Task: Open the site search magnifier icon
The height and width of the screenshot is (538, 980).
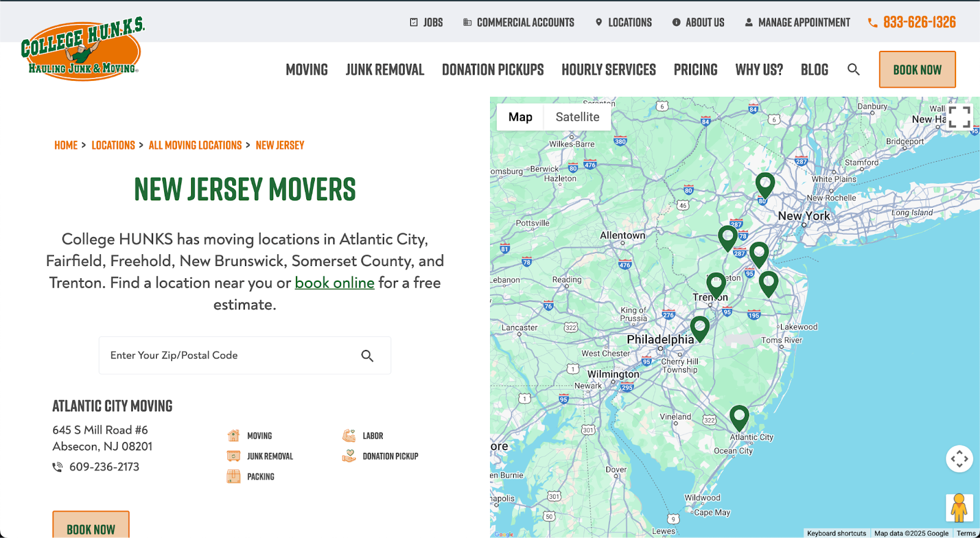Action: point(853,69)
